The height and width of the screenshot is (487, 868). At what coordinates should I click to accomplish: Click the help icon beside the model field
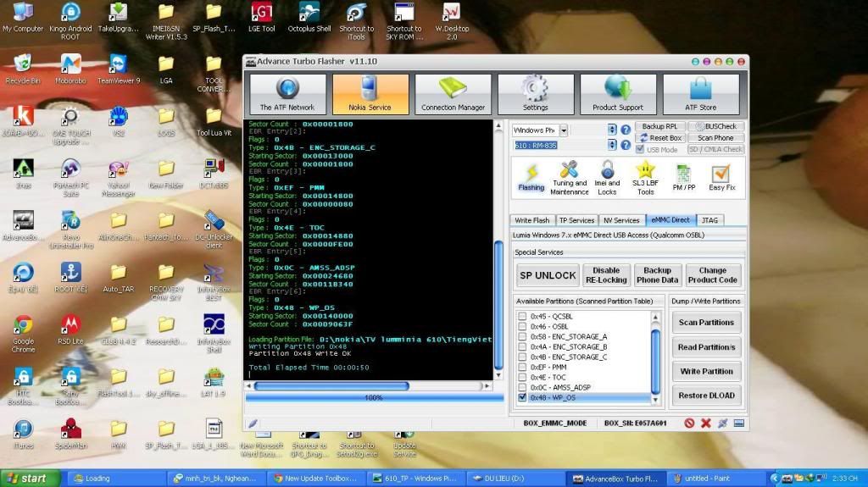click(626, 145)
